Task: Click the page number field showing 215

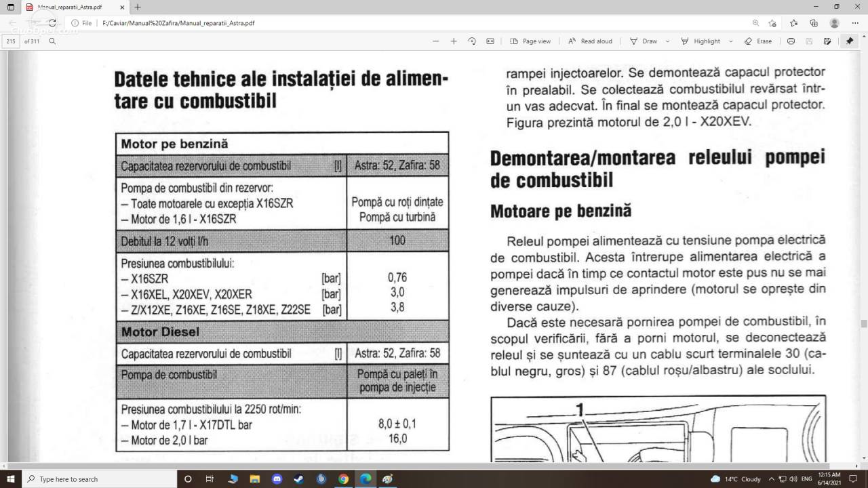Action: 11,41
